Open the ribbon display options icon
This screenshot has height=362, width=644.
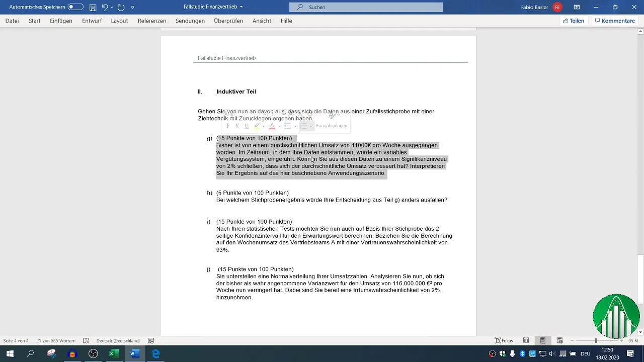577,7
